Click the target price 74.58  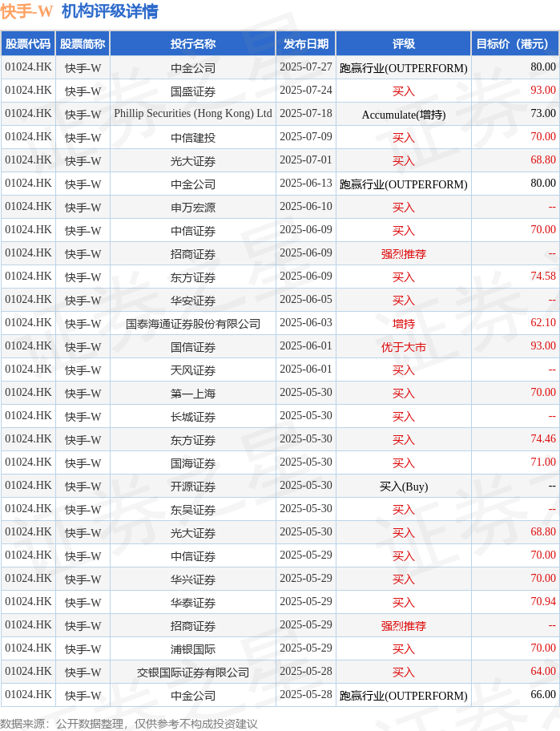tap(542, 277)
